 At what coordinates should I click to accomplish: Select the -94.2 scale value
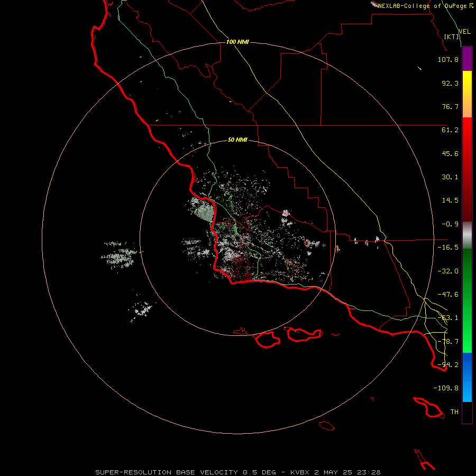(x=448, y=365)
